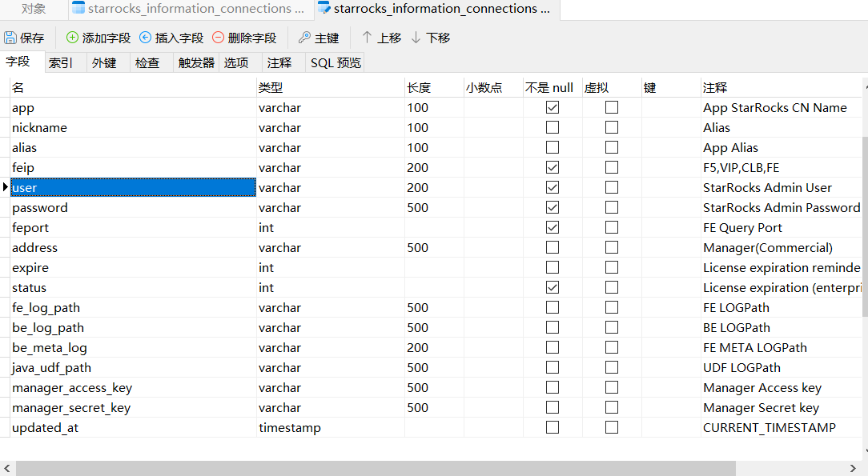
Task: Click table design icon on active starrocks tab
Action: (324, 8)
